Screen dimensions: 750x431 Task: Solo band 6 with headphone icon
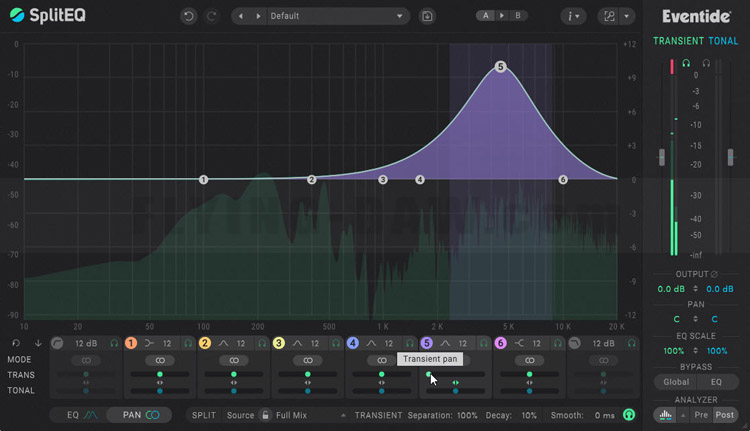(x=558, y=343)
